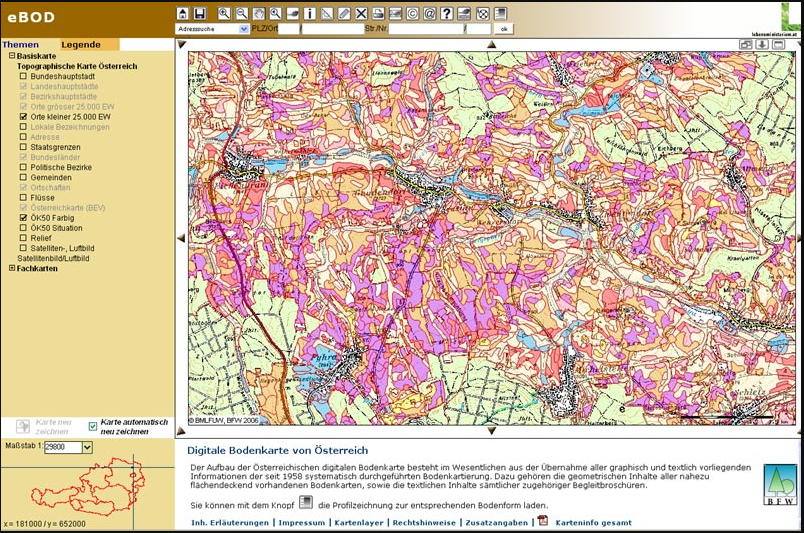Viewport: 804px width, 533px height.
Task: Open Inh. Erläuterungen link
Action: click(230, 523)
